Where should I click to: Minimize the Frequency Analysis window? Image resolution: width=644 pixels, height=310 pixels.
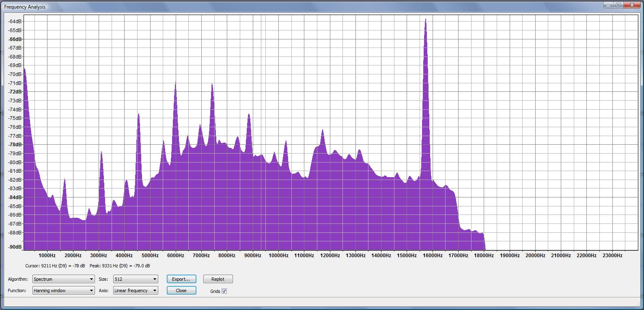[x=608, y=5]
